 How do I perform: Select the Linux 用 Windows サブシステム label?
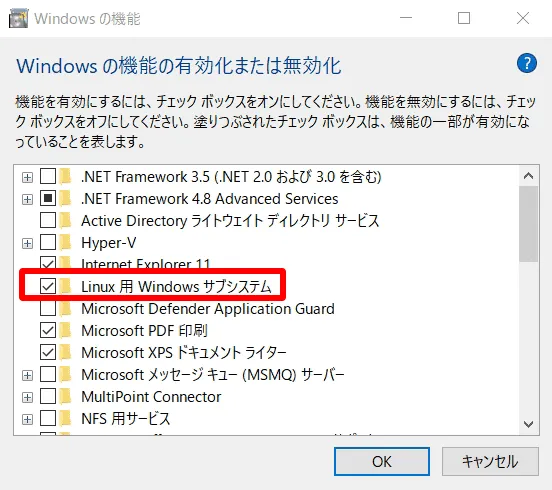[x=176, y=287]
